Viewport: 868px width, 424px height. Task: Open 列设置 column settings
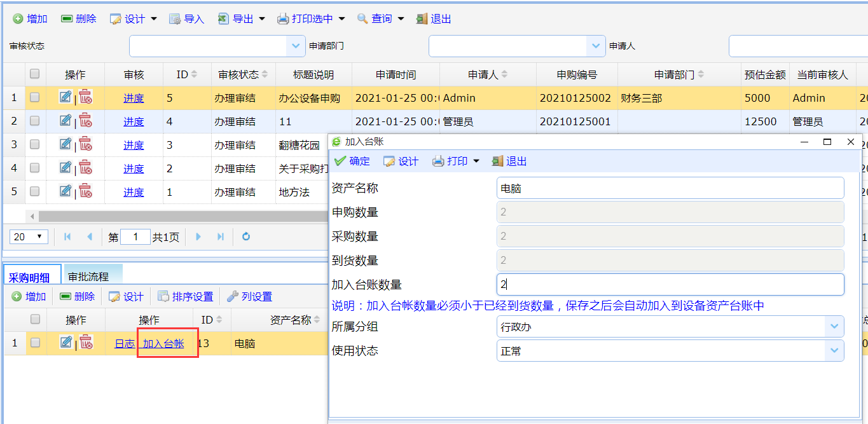click(x=249, y=297)
